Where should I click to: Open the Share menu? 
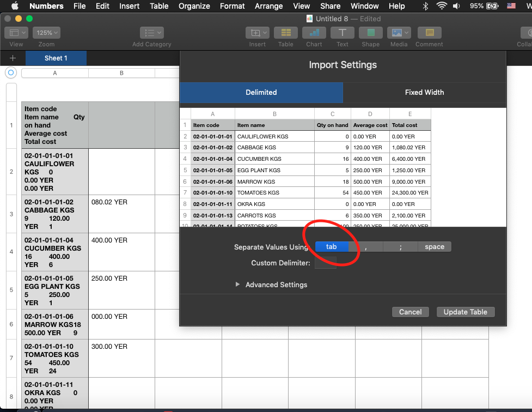330,6
